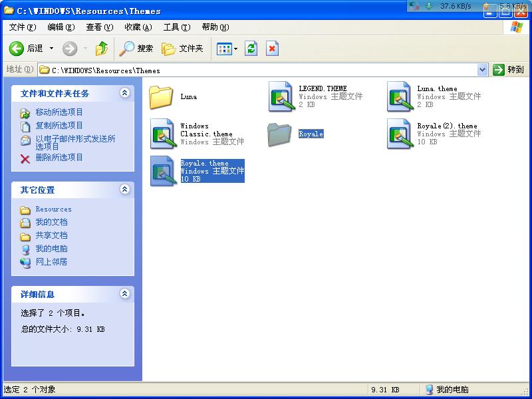Open the 文件(F) menu
Screen dimensions: 532x399
point(23,27)
